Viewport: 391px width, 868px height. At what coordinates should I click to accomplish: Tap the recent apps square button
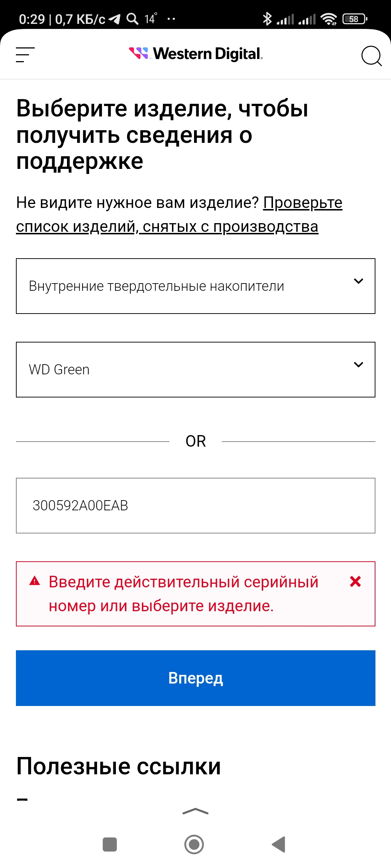110,844
